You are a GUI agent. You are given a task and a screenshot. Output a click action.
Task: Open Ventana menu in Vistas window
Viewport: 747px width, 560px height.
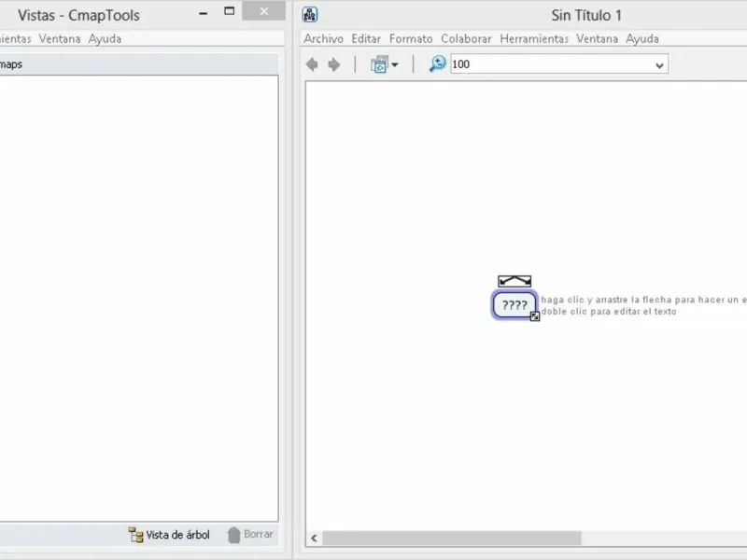click(60, 38)
